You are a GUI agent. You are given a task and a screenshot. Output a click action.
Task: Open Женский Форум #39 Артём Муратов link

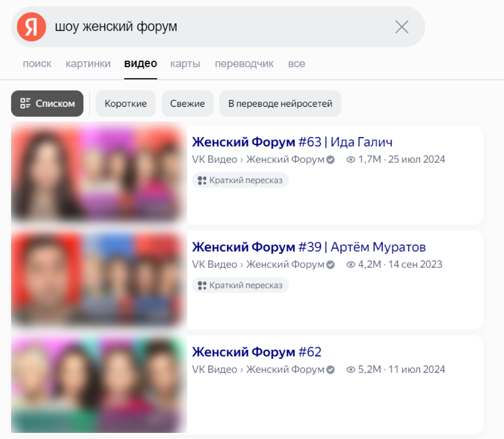[x=309, y=247]
